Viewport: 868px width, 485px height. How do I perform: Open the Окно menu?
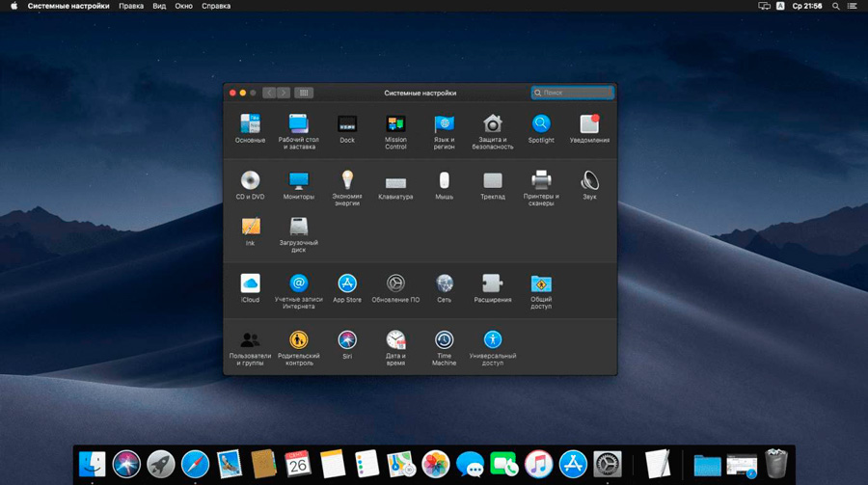(184, 6)
